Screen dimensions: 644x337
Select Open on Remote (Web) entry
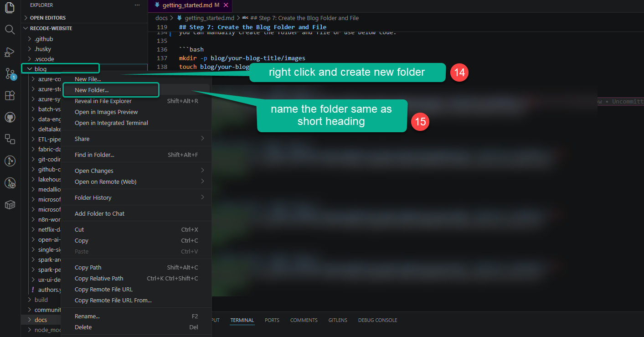click(136, 181)
